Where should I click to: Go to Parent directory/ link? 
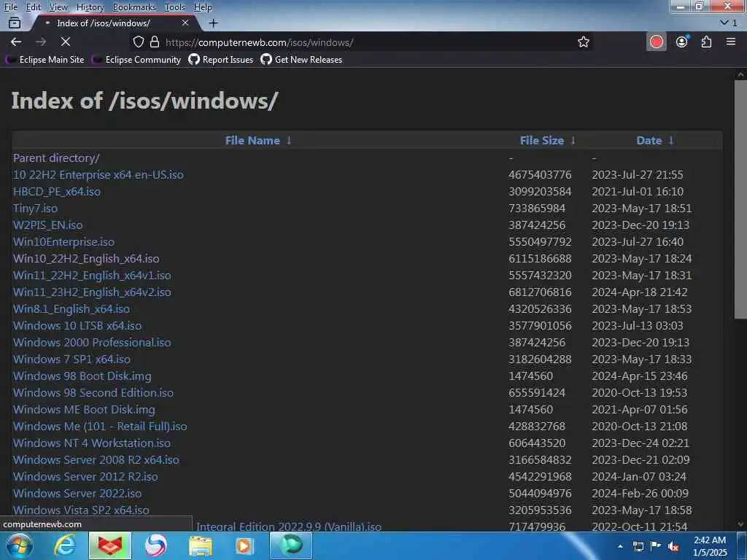pyautogui.click(x=56, y=158)
